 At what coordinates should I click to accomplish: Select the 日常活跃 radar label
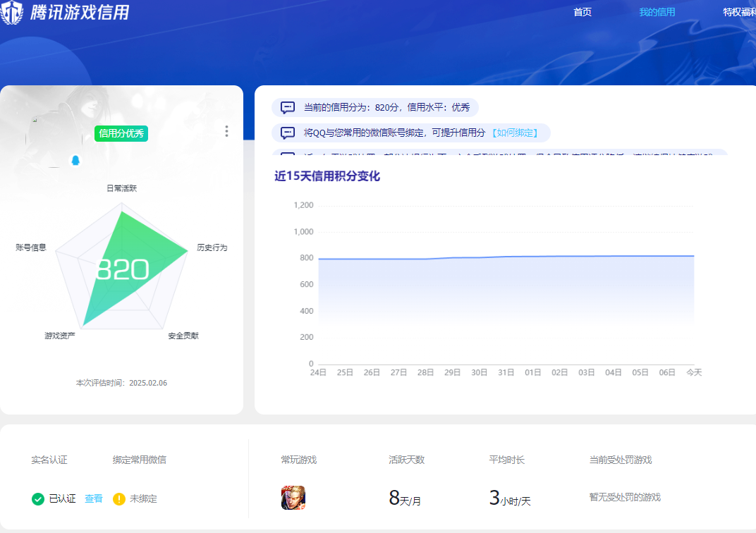121,188
